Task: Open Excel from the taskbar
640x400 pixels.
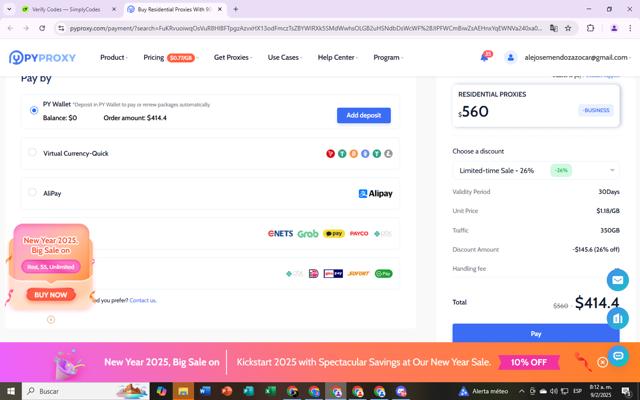Action: (x=270, y=391)
